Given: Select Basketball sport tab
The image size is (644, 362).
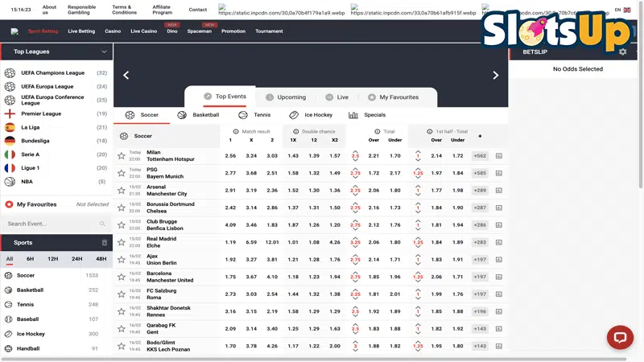Looking at the screenshot, I should (199, 115).
